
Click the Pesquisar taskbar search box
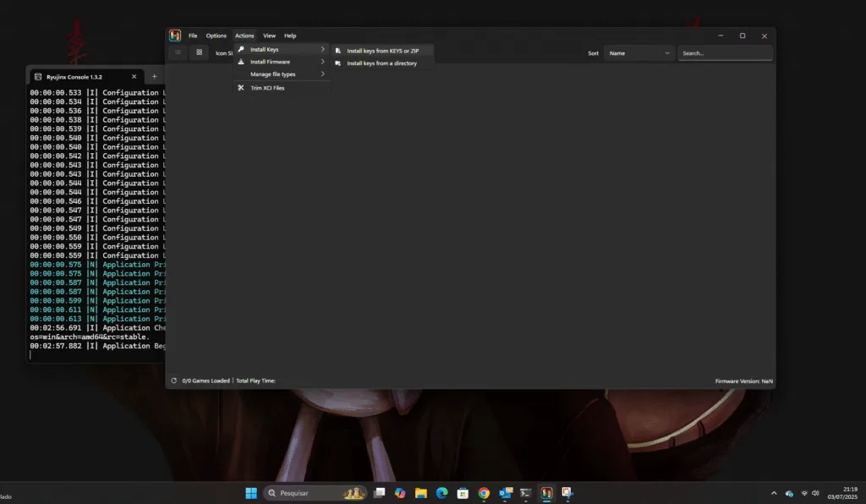(315, 493)
